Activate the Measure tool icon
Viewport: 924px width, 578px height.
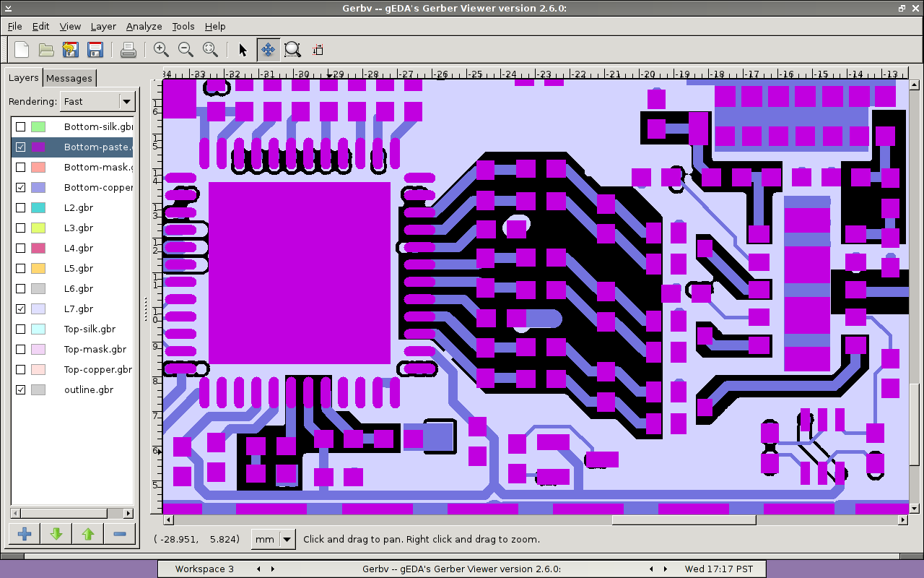tap(318, 50)
